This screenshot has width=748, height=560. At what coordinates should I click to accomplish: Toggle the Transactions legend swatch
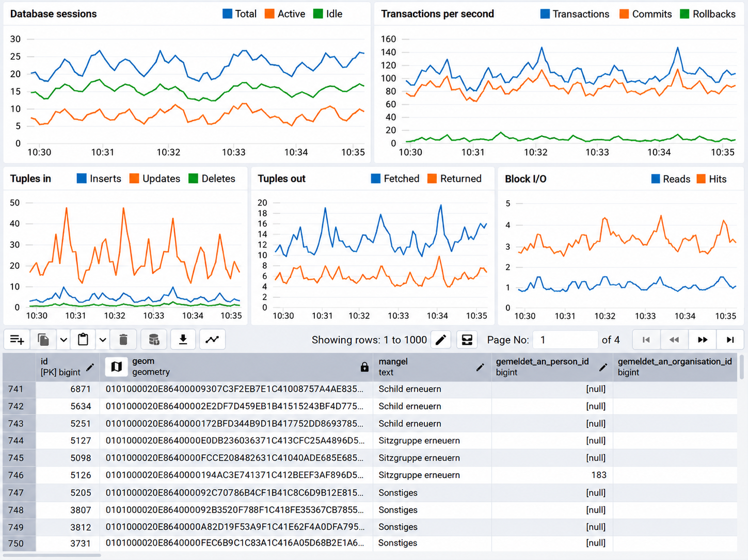(x=545, y=14)
